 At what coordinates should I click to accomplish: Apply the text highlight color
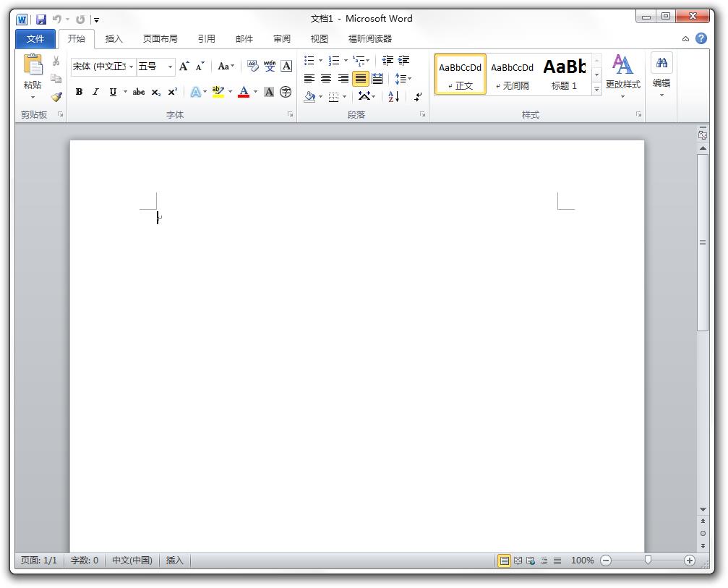[218, 92]
